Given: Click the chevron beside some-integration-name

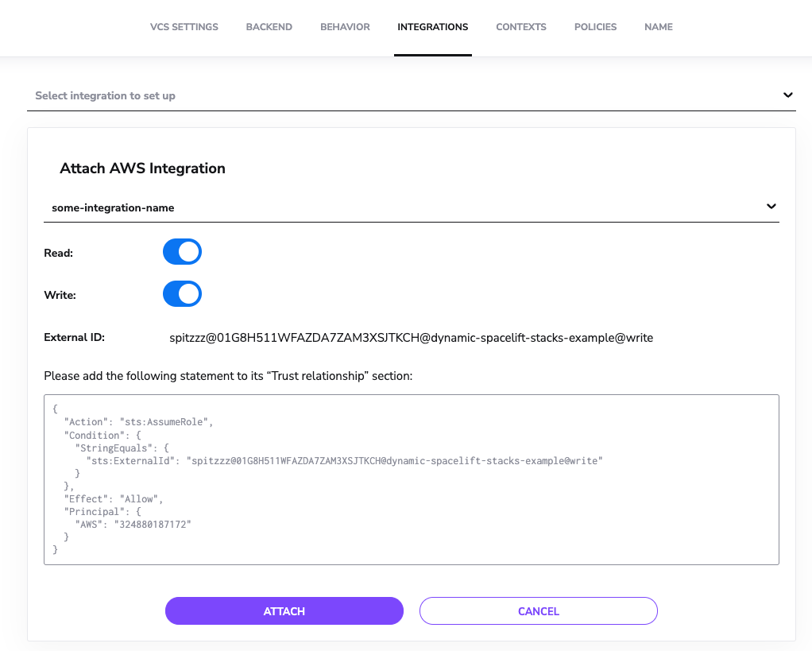Looking at the screenshot, I should 771,207.
